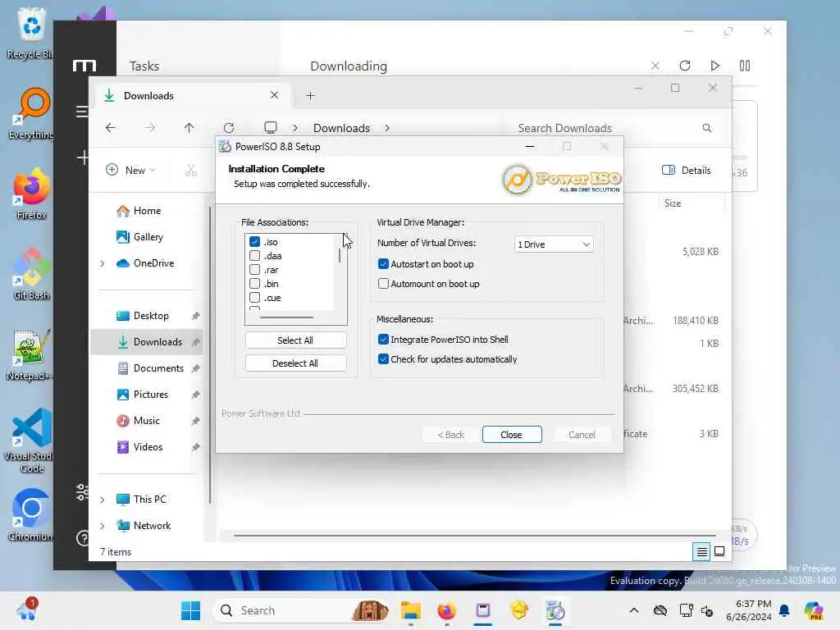
Task: Check the .cue file association
Action: (254, 297)
